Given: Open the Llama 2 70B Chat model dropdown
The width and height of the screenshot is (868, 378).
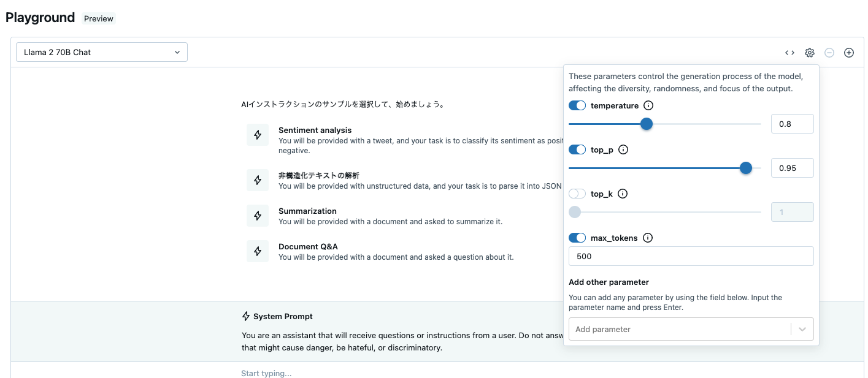Looking at the screenshot, I should (101, 52).
